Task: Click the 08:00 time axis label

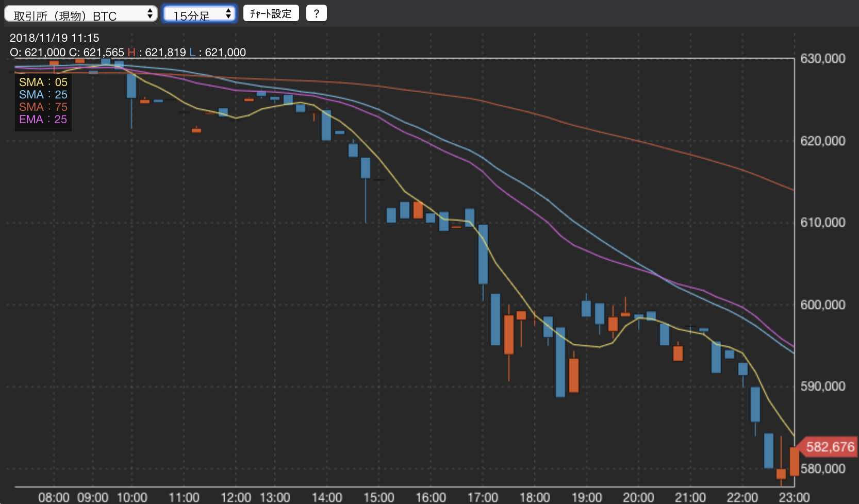Action: 54,497
